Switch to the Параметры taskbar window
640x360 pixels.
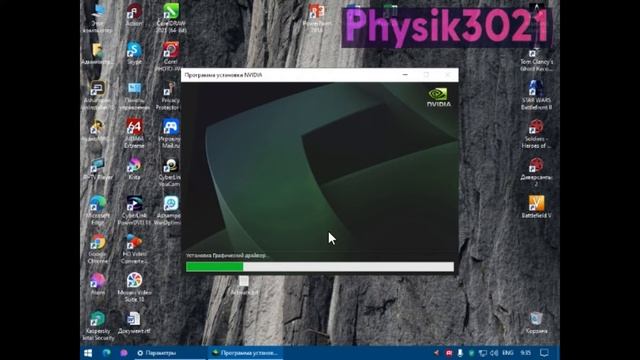169,353
